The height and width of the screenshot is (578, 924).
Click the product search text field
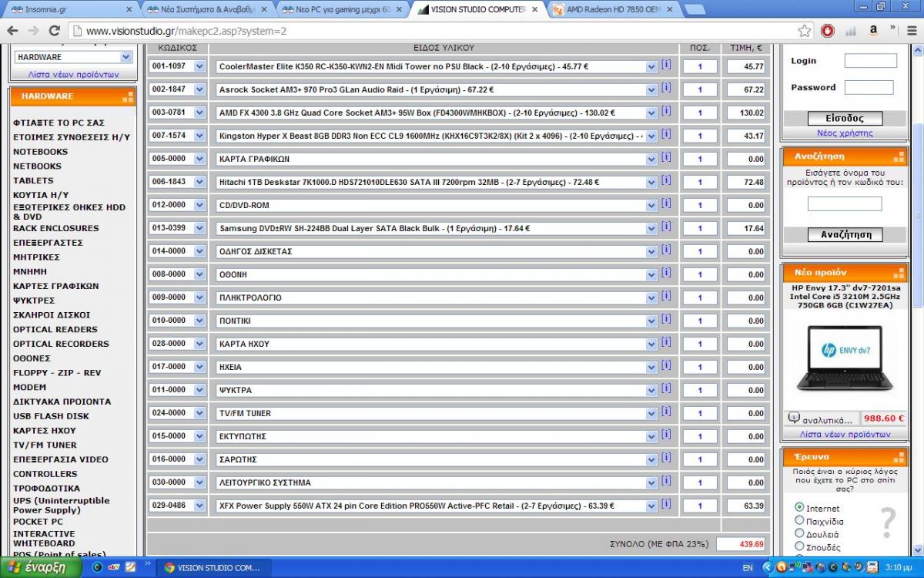(x=845, y=204)
